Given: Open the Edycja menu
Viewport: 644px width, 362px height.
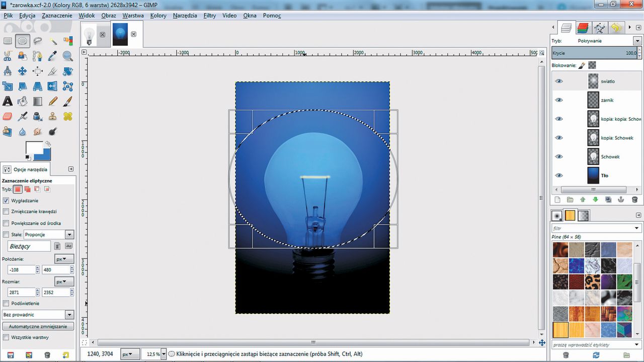Looking at the screenshot, I should pos(27,16).
